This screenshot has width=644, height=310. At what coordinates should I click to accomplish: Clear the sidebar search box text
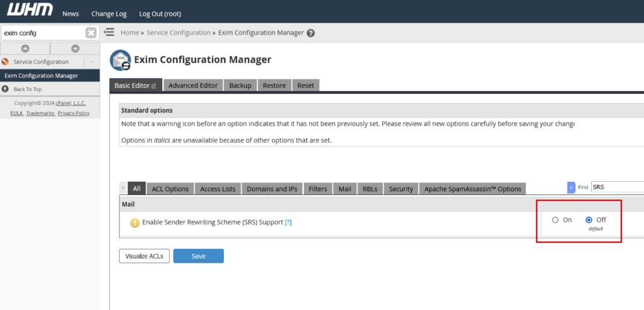coord(91,33)
